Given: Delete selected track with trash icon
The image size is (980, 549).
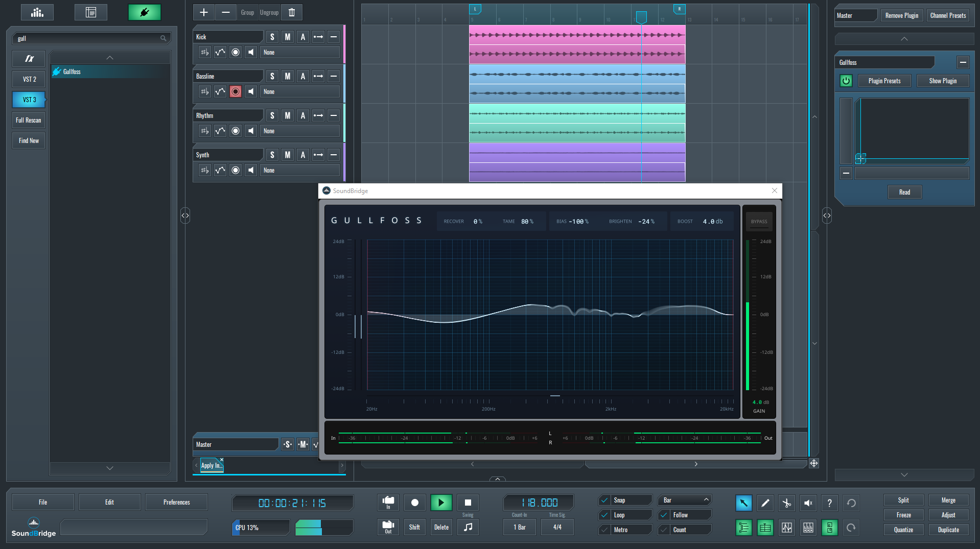Looking at the screenshot, I should point(292,12).
